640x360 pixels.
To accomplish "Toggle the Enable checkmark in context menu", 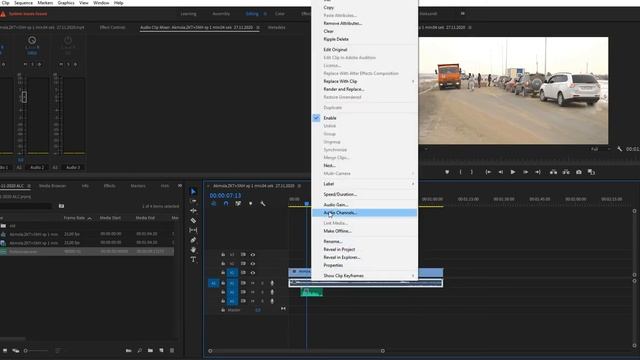I will point(316,118).
